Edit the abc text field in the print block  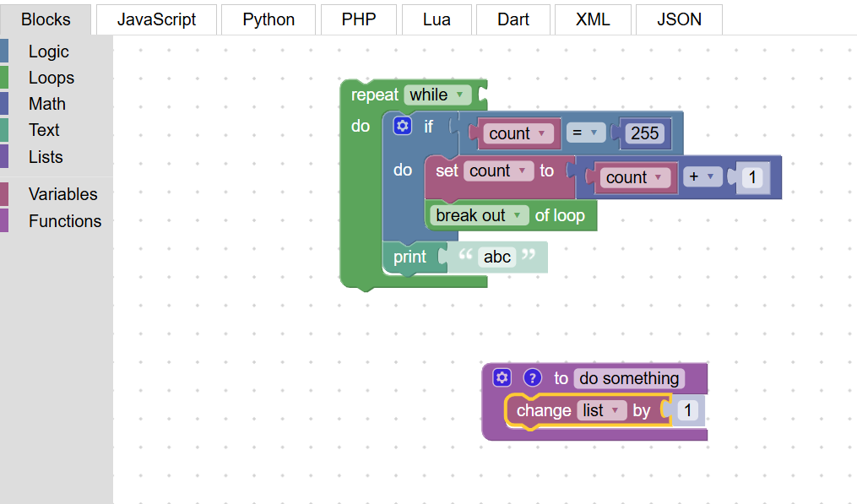tap(496, 257)
